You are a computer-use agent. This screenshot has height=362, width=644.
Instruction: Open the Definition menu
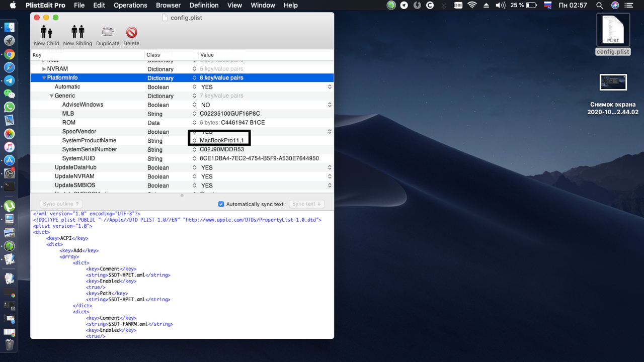click(x=204, y=5)
